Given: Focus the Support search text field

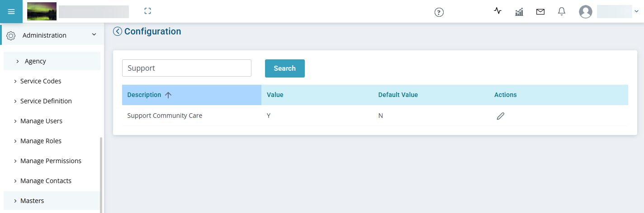Looking at the screenshot, I should (x=187, y=68).
